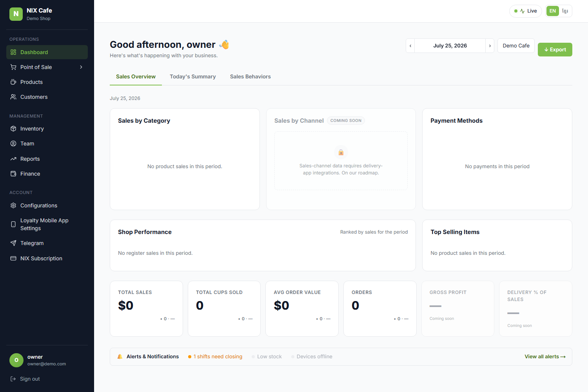Viewport: 588px width, 392px height.
Task: Click the Inventory box icon
Action: (13, 129)
